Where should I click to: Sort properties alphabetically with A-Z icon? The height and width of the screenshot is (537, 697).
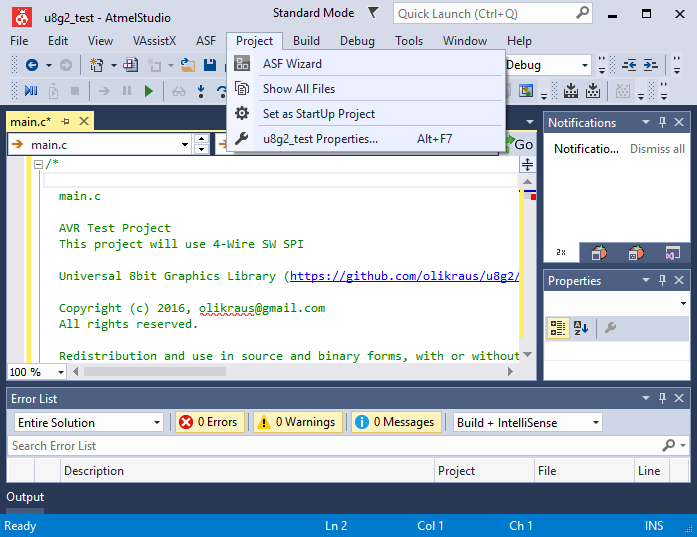point(582,328)
